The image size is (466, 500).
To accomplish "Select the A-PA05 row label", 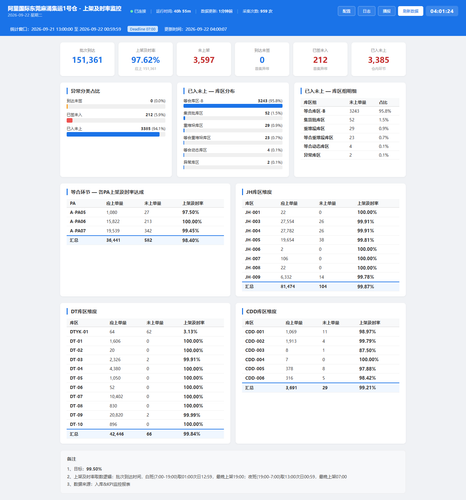I will 78,212.
